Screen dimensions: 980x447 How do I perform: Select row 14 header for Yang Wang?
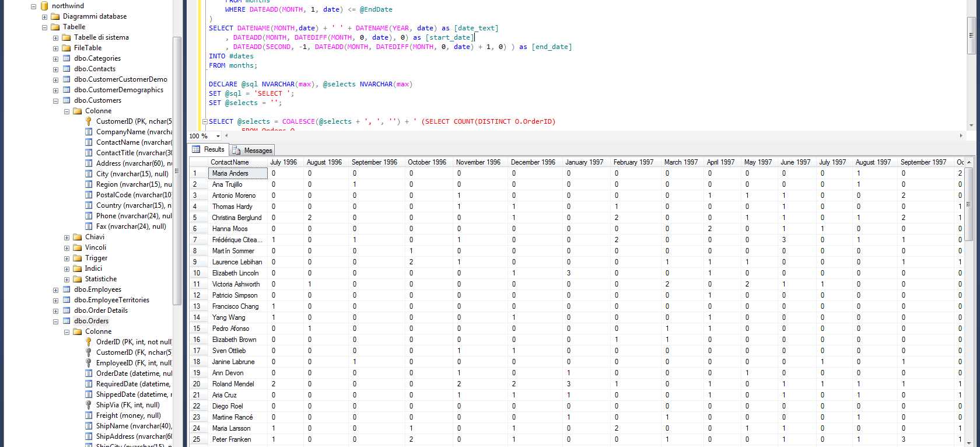[x=197, y=317]
